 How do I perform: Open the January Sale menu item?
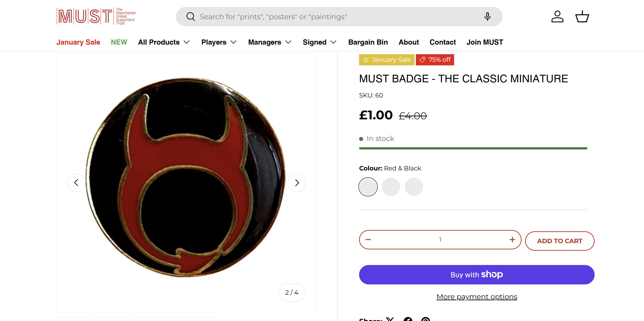click(78, 42)
